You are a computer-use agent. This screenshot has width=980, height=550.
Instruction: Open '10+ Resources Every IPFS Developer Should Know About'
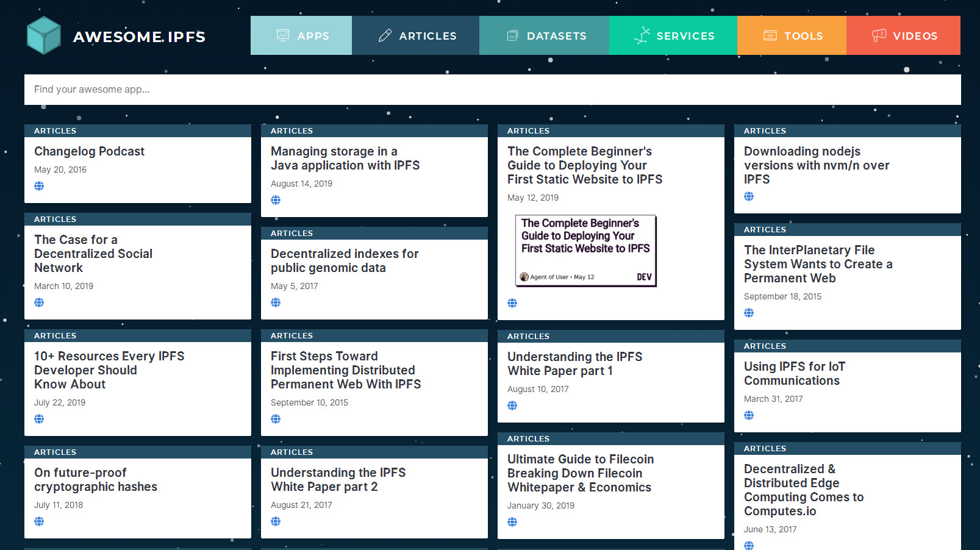109,370
